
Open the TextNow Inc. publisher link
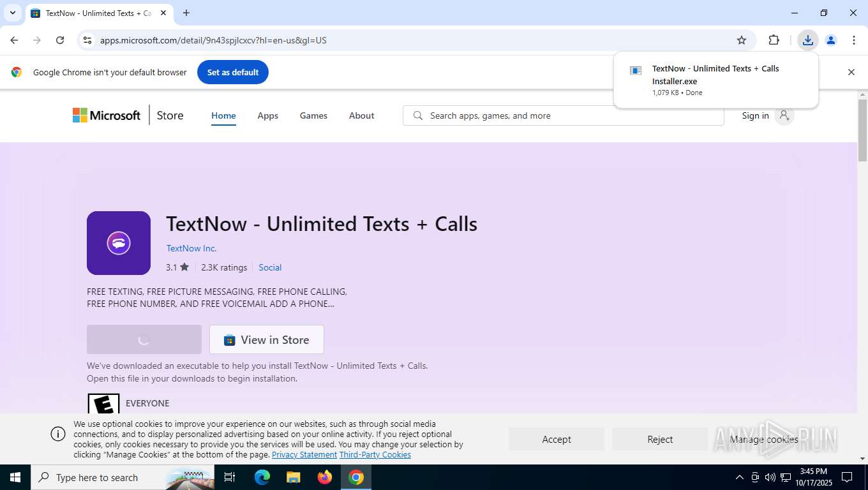(191, 248)
